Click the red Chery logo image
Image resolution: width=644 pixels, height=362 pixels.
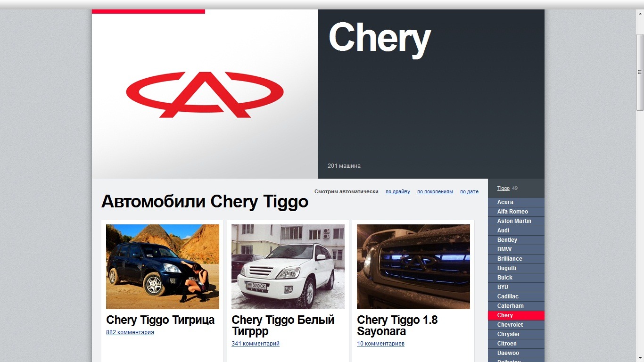point(205,94)
